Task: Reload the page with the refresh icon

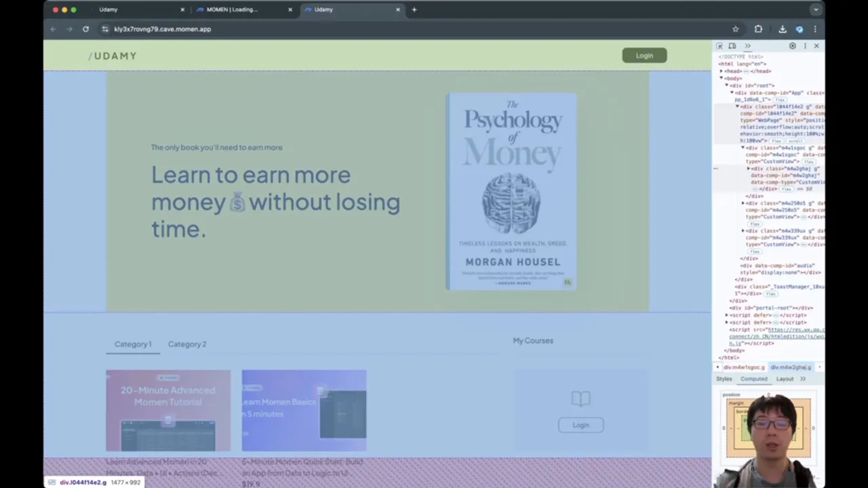Action: [85, 29]
